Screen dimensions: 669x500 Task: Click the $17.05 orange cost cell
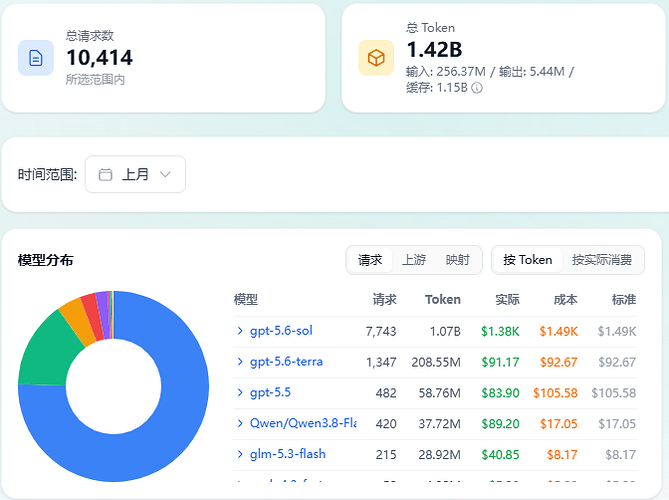point(558,424)
